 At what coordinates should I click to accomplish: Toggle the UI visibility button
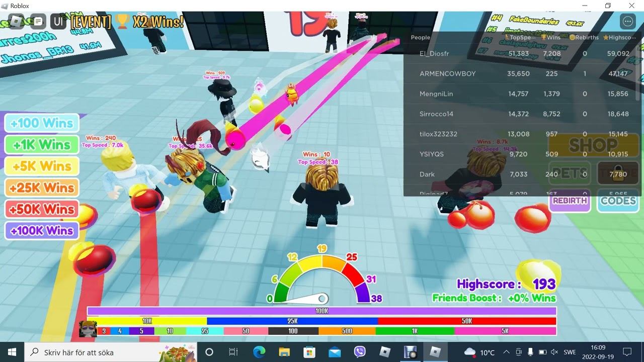(x=58, y=22)
